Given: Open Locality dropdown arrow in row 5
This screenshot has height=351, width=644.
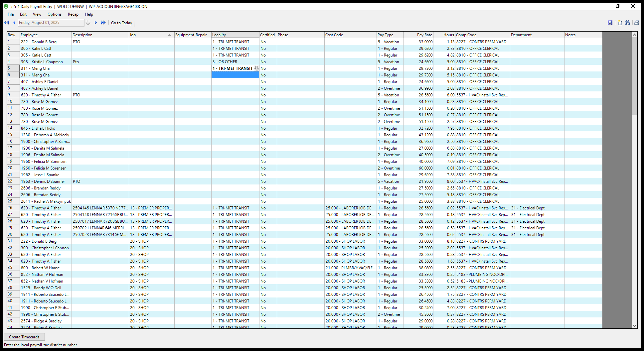Looking at the screenshot, I should click(x=256, y=68).
